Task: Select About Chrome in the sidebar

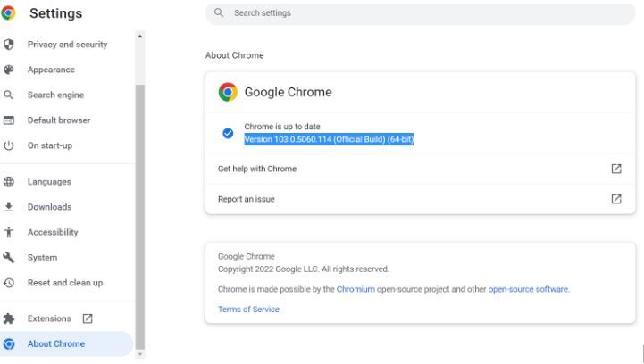Action: [x=56, y=344]
